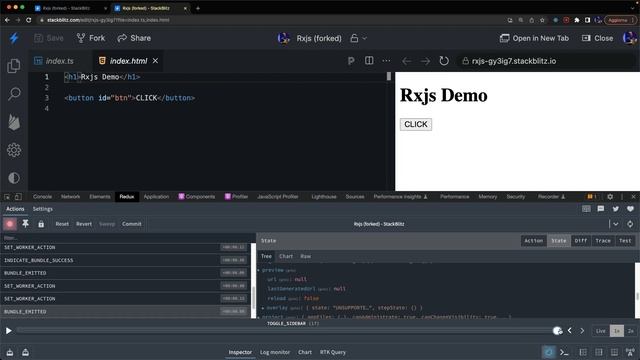
Task: Split the editor view
Action: (x=369, y=61)
